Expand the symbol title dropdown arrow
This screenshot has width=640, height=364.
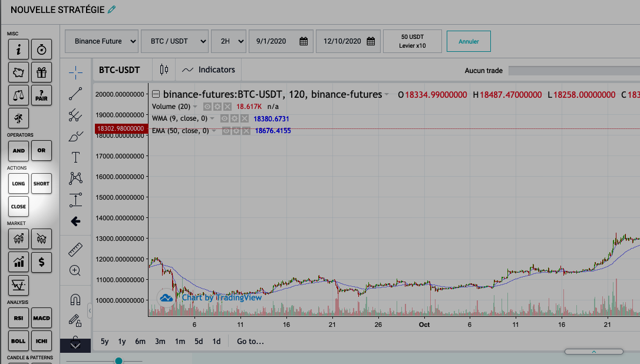coord(387,95)
